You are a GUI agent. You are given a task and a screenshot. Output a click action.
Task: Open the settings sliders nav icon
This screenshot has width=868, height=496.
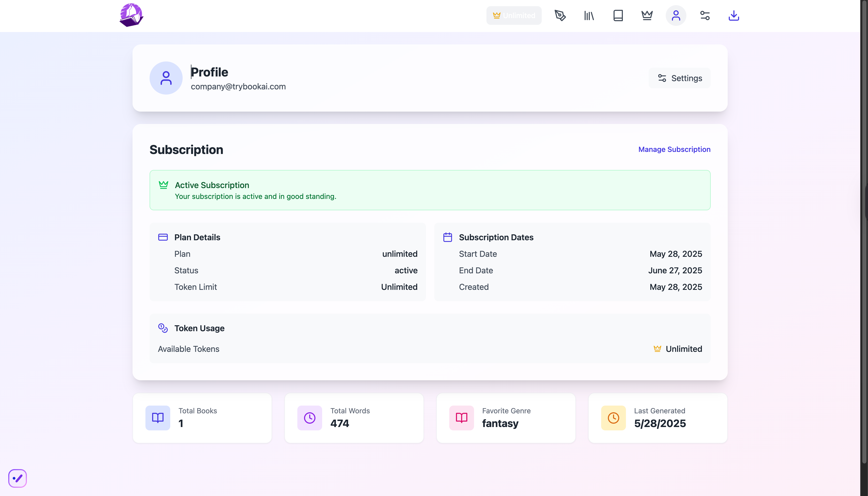705,15
